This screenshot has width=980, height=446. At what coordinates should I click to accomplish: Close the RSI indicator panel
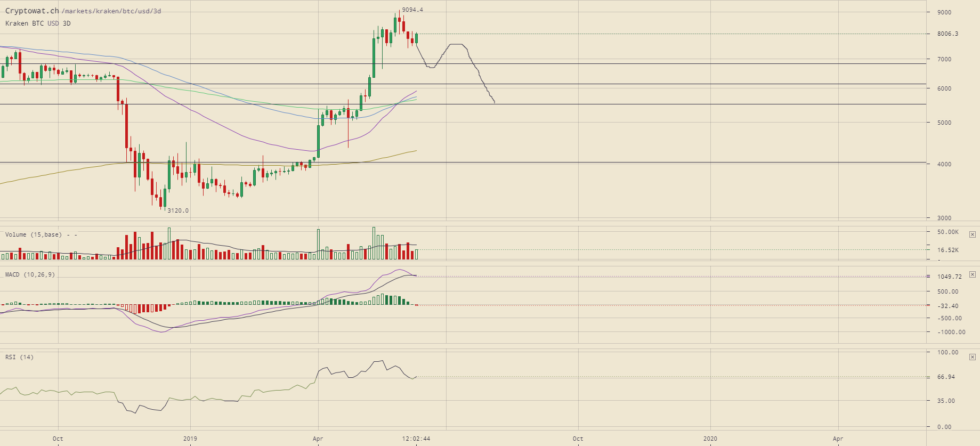[x=972, y=358]
